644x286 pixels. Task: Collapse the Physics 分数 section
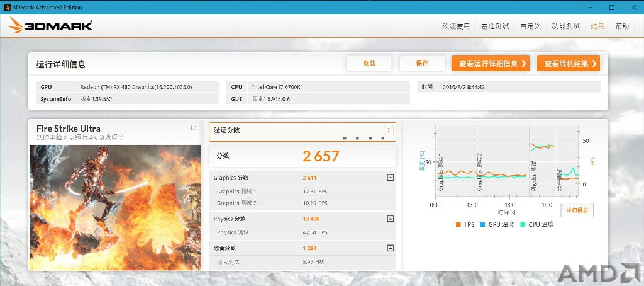click(x=391, y=219)
